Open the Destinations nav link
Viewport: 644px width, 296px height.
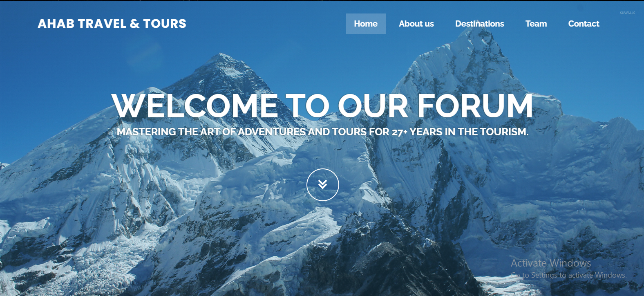coord(480,24)
